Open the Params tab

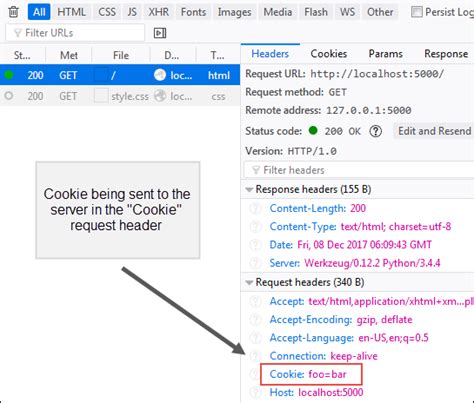pos(385,54)
